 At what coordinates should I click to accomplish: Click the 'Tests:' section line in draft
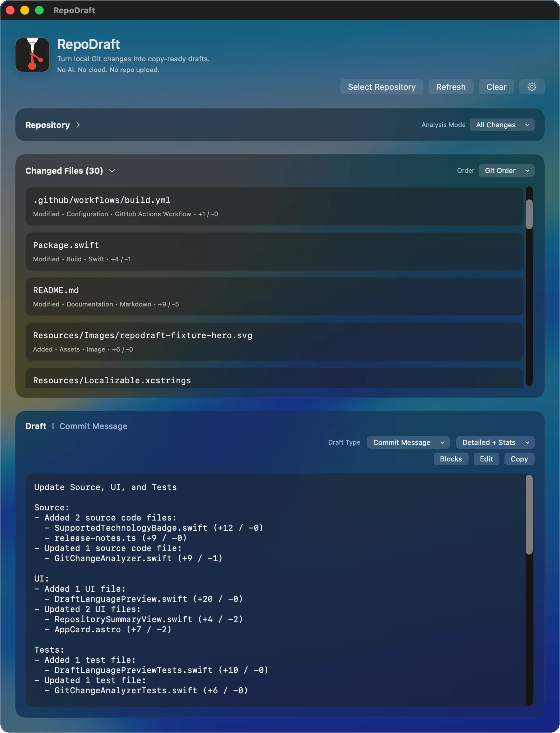tap(49, 650)
